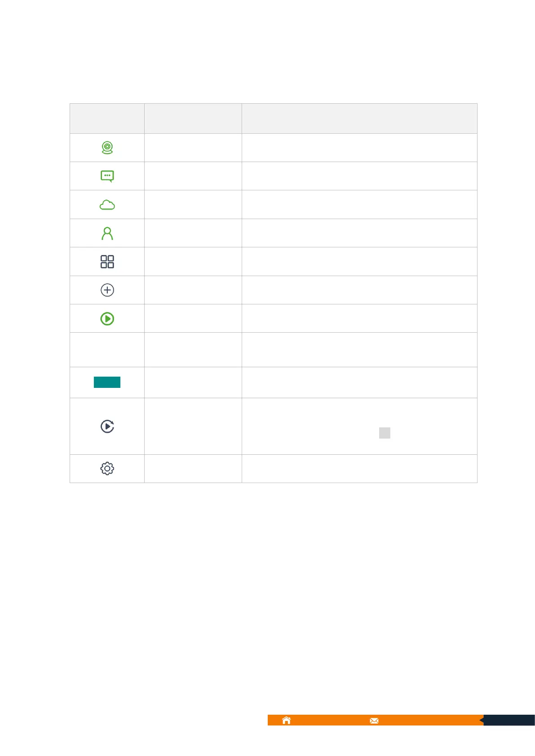Click the orange footer bar between home and mail icons
This screenshot has width=535, height=756.
330,720
